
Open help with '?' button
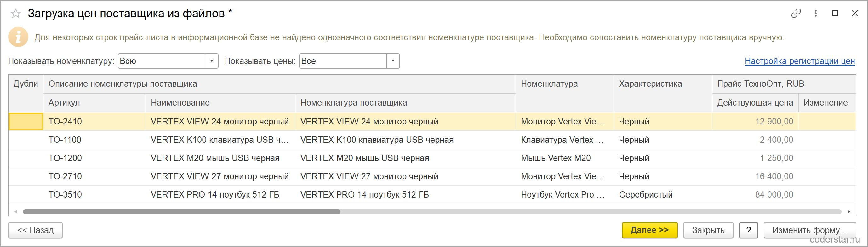[748, 230]
